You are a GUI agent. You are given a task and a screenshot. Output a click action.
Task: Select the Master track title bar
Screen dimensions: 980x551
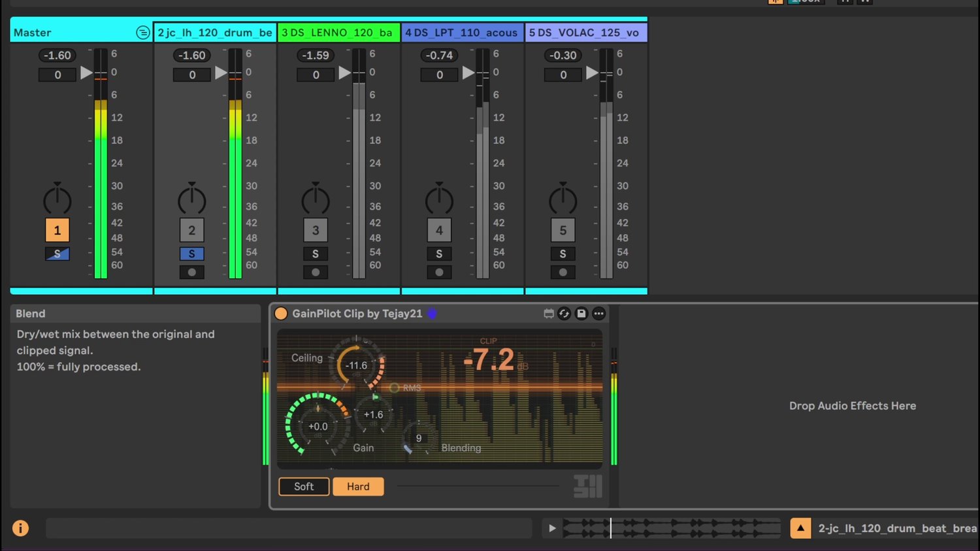[x=81, y=33]
